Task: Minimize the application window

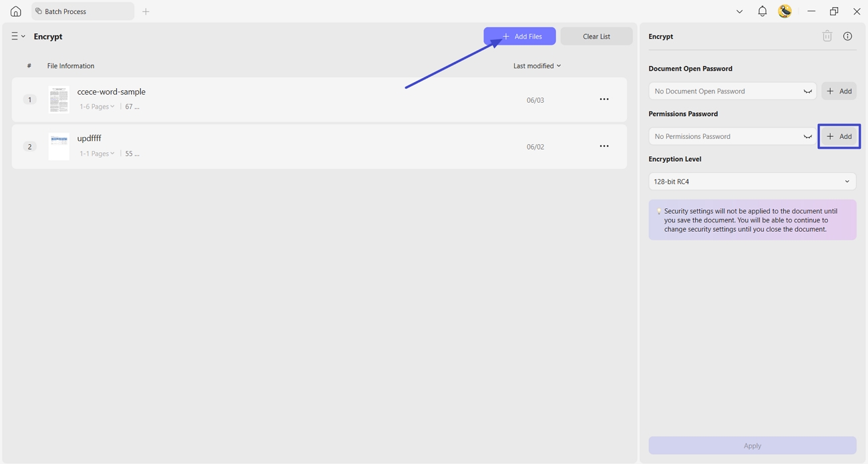Action: 811,11
